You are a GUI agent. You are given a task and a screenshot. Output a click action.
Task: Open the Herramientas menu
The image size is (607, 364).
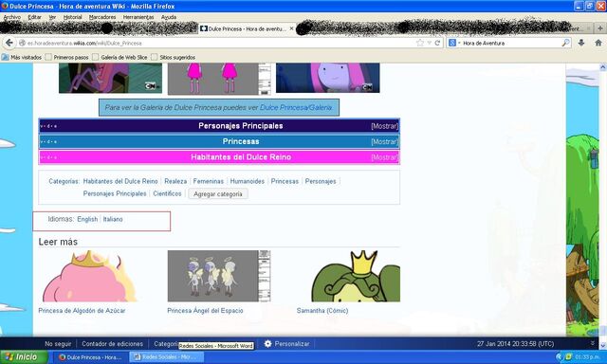(x=138, y=17)
